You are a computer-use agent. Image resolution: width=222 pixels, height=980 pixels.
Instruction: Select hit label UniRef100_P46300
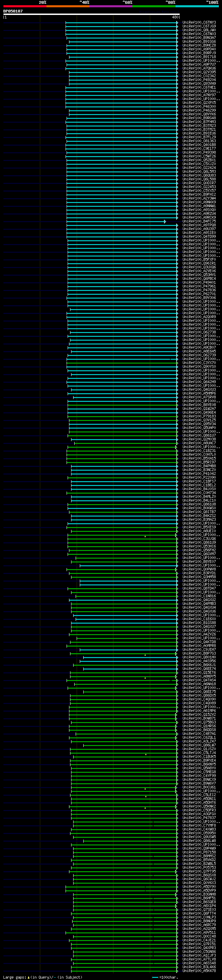tap(199, 106)
